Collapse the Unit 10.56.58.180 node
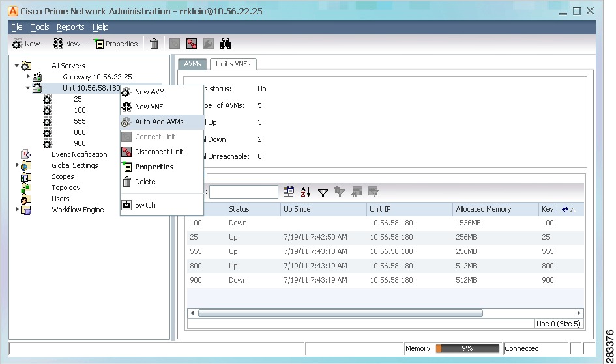The width and height of the screenshot is (616, 364). 28,87
